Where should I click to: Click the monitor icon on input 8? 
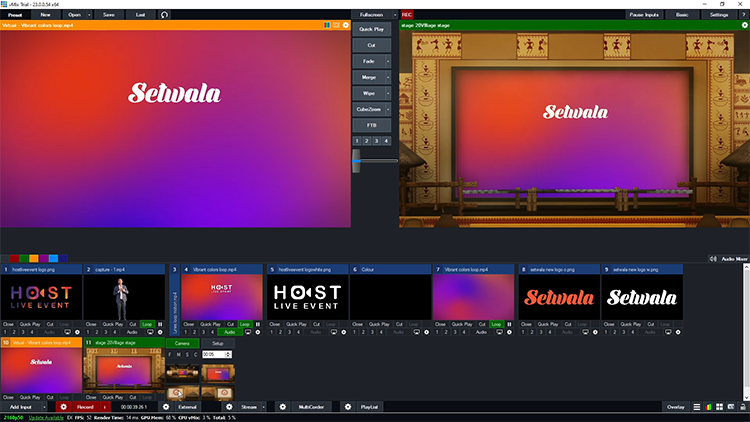(584, 332)
